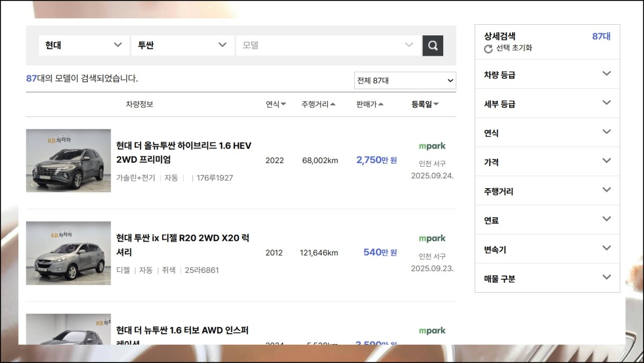Click the 87대 count in the 상세검색 panel
This screenshot has width=644, height=363.
pyautogui.click(x=601, y=36)
